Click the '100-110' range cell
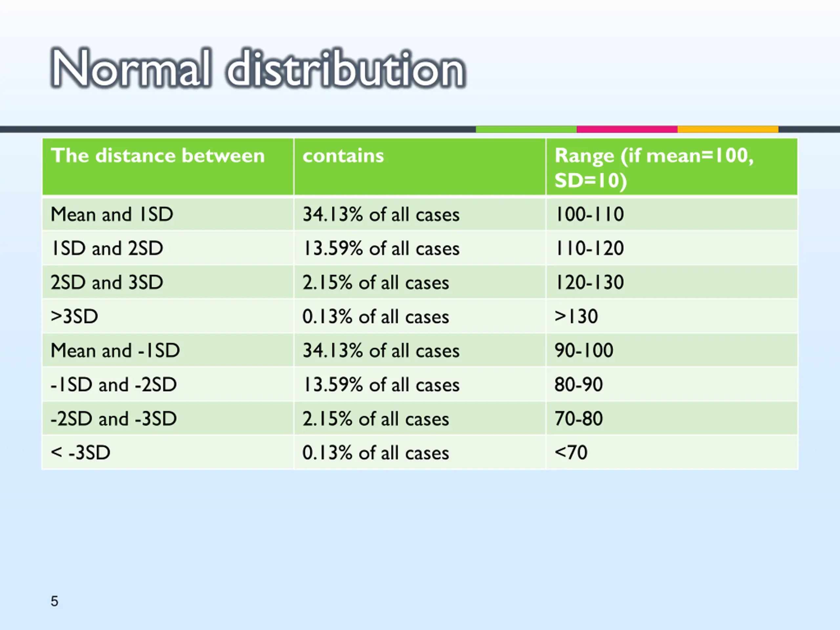 coord(672,214)
